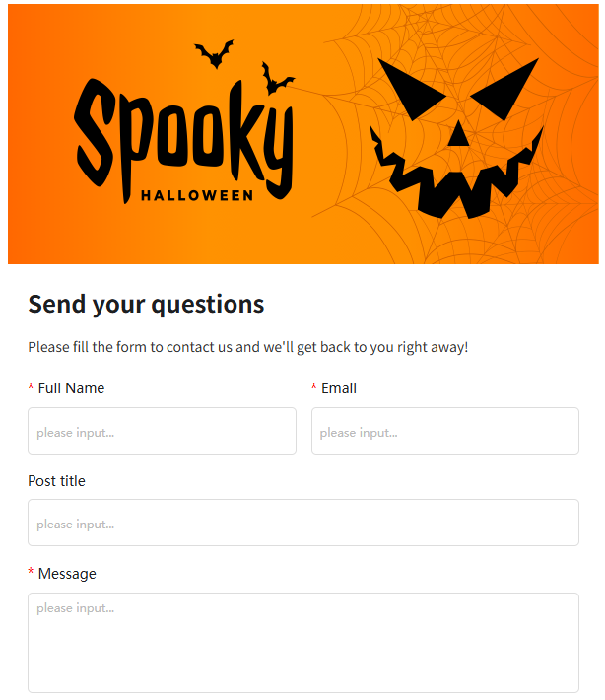Click the Full Name field label

71,388
